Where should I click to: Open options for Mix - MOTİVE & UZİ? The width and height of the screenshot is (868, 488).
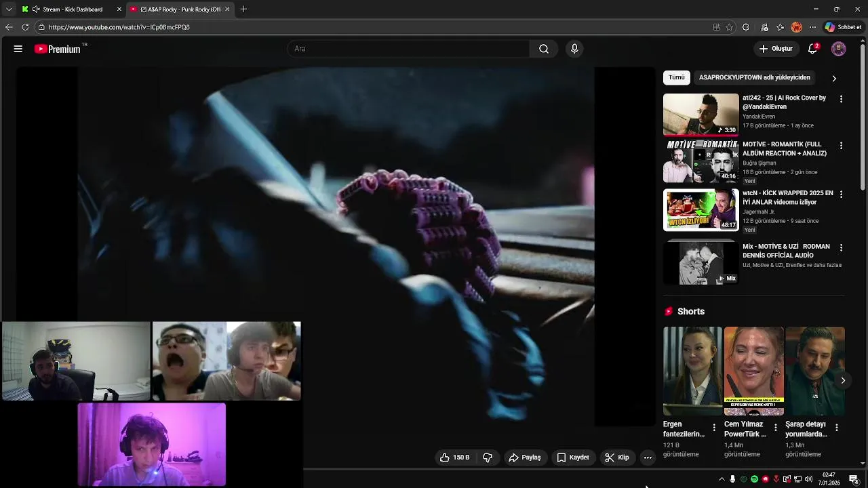pyautogui.click(x=841, y=247)
